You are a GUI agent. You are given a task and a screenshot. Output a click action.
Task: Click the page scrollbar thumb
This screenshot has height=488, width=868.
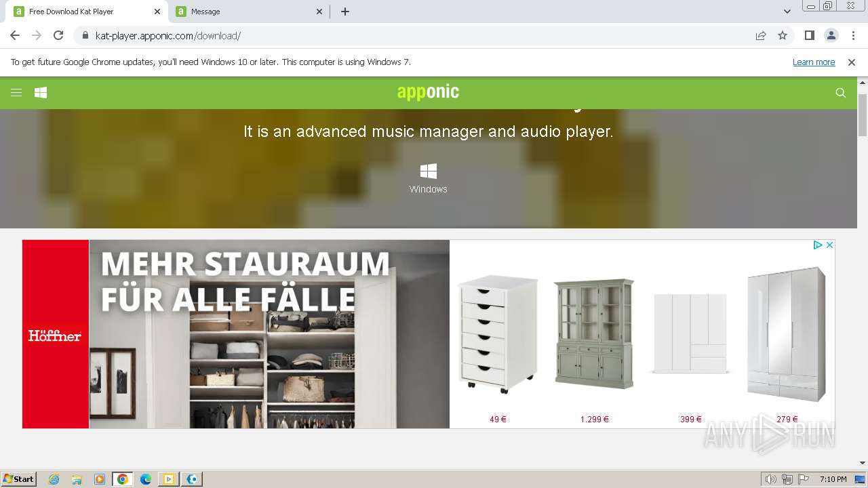863,115
